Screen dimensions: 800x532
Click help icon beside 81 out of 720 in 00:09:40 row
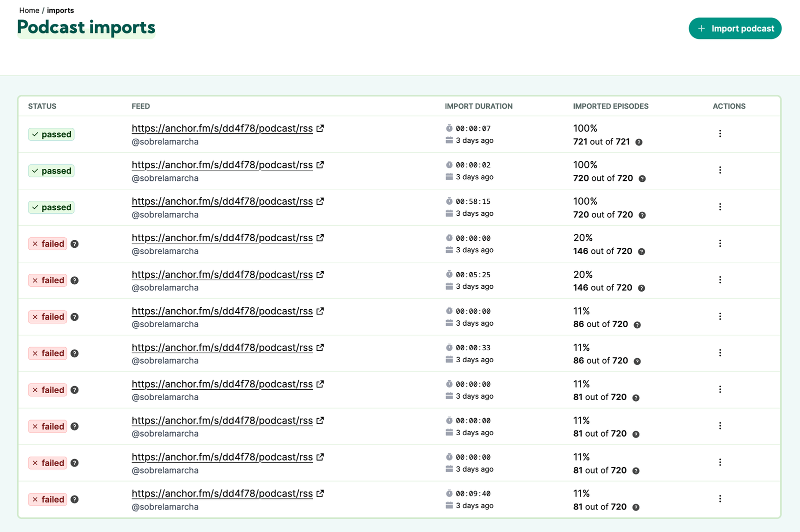(635, 508)
